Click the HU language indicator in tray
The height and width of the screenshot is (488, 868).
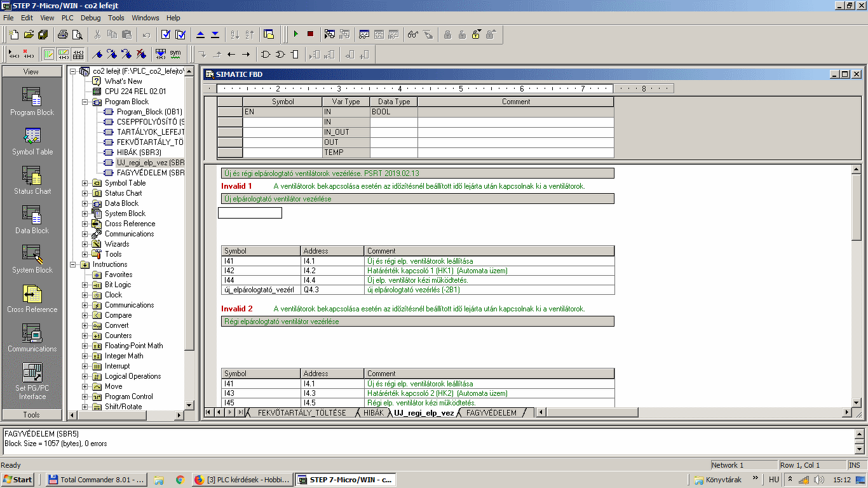click(x=774, y=480)
